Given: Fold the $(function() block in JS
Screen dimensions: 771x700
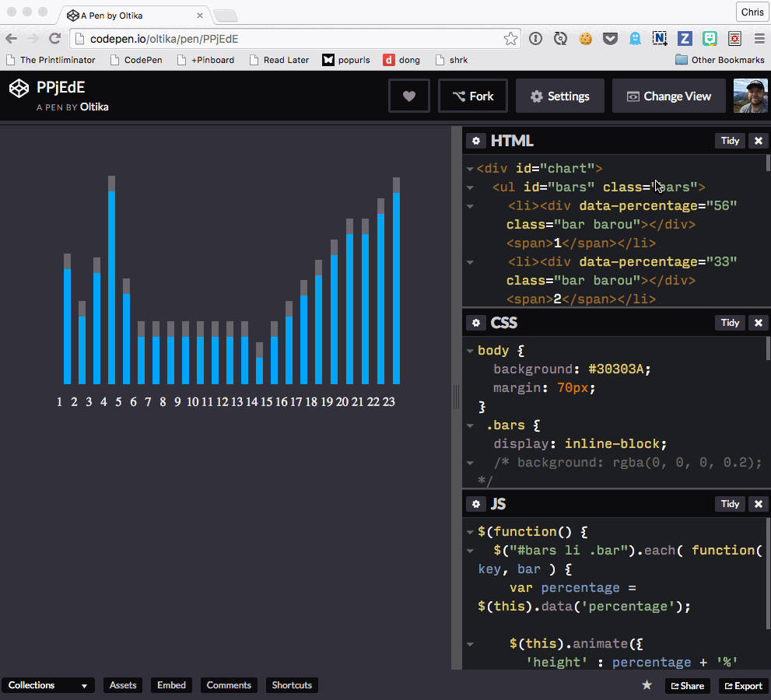Looking at the screenshot, I should click(x=470, y=532).
